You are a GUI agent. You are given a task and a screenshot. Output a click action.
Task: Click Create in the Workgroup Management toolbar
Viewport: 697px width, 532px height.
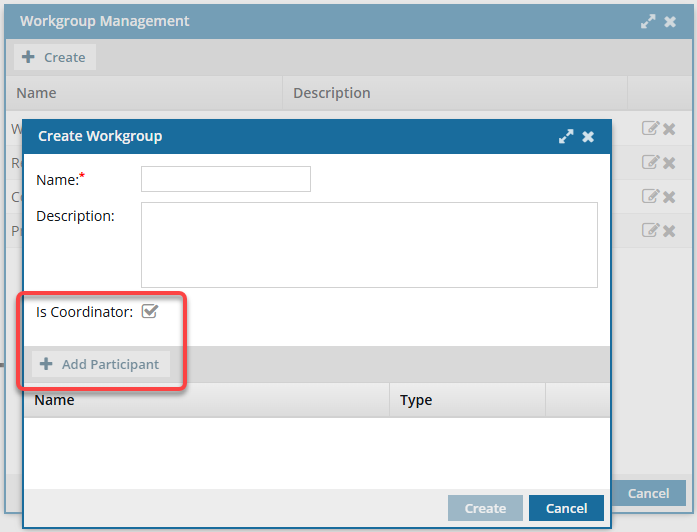tap(54, 57)
